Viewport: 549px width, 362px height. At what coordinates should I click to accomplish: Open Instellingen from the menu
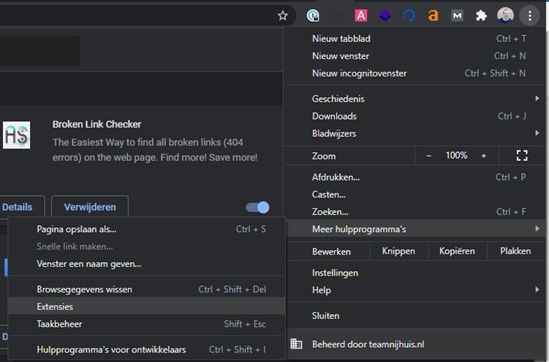click(x=416, y=273)
